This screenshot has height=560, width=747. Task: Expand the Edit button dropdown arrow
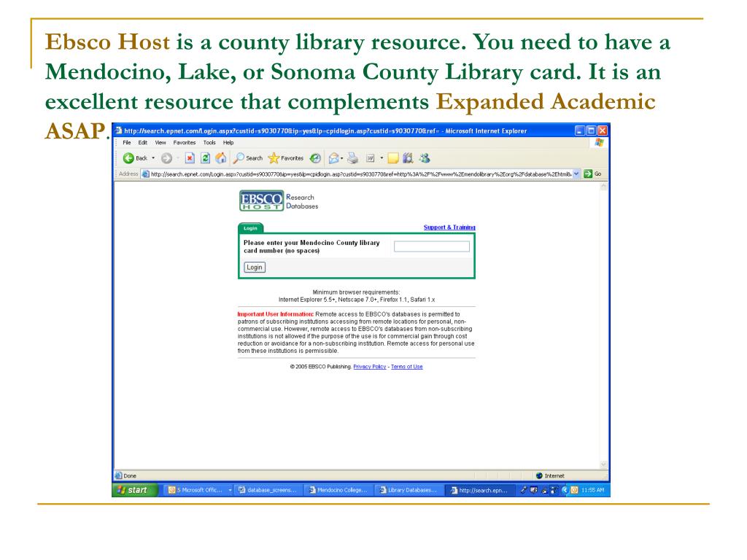(381, 158)
